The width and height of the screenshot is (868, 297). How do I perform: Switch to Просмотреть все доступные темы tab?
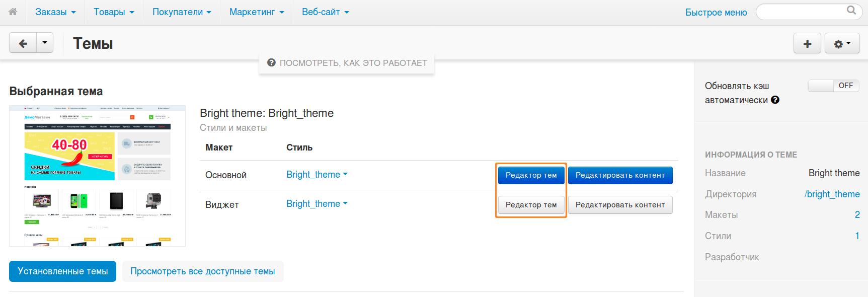coord(202,271)
